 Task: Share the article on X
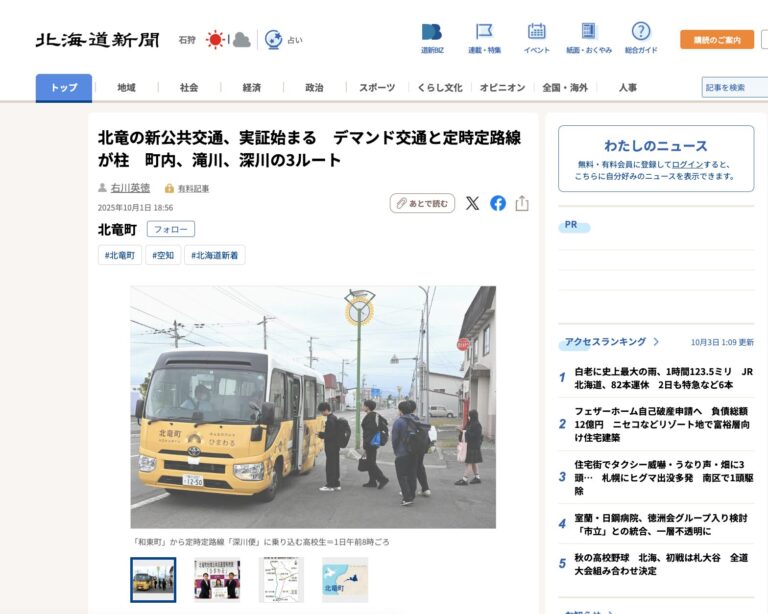[x=472, y=203]
